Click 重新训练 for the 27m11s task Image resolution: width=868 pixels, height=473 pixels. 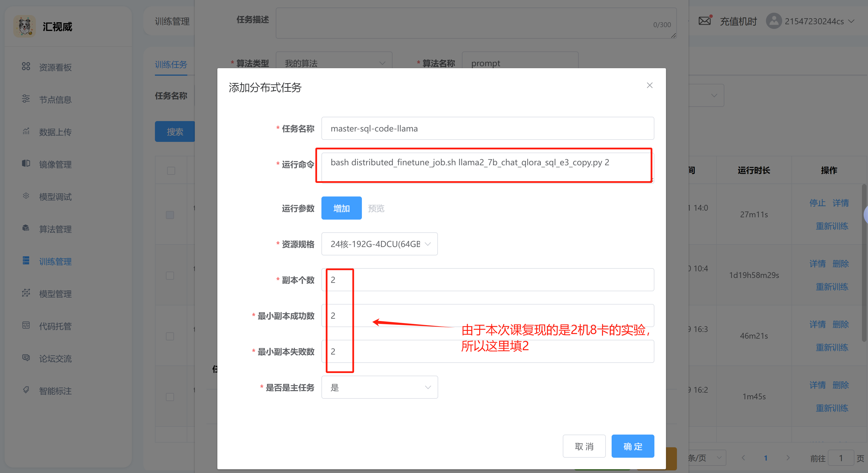click(832, 226)
